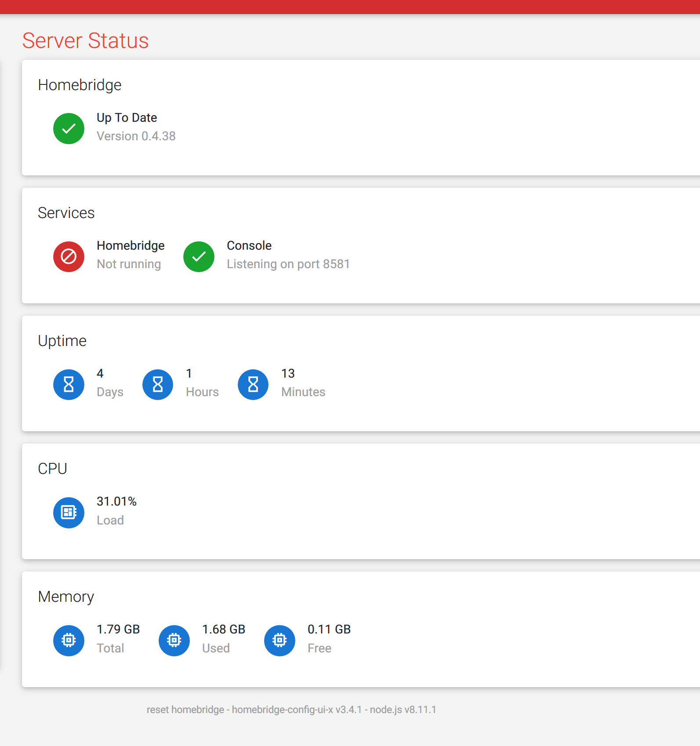Click the Total memory chip icon
This screenshot has width=700, height=746.
[x=69, y=640]
